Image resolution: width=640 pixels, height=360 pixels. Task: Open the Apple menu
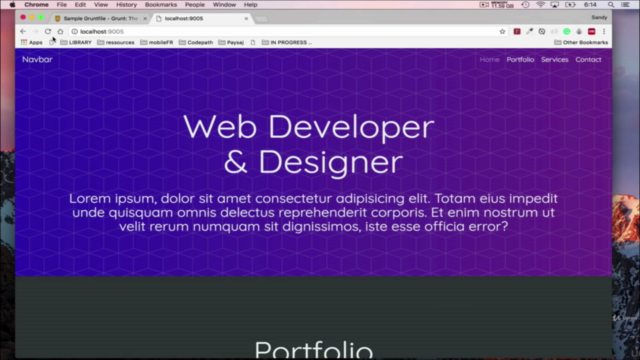[x=12, y=4]
